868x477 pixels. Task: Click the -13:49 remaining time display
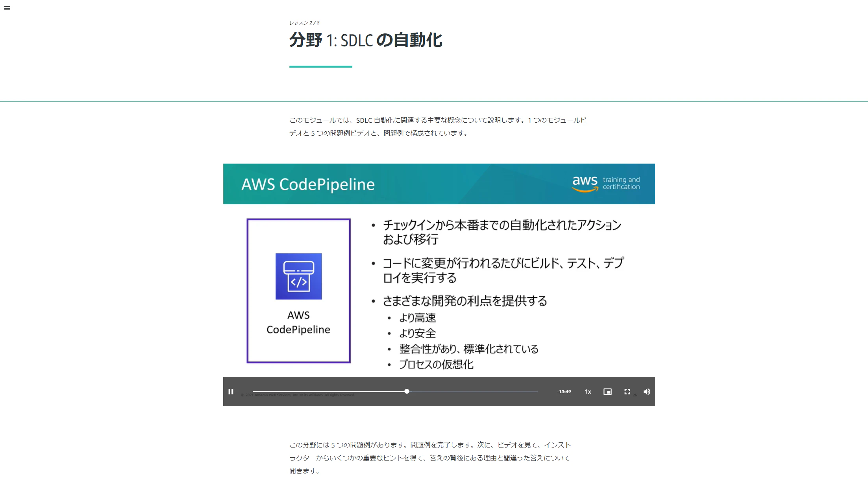coord(564,392)
